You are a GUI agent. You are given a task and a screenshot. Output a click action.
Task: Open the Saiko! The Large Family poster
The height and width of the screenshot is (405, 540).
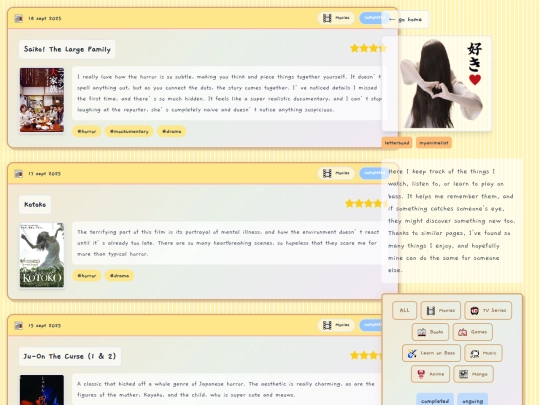click(x=42, y=100)
